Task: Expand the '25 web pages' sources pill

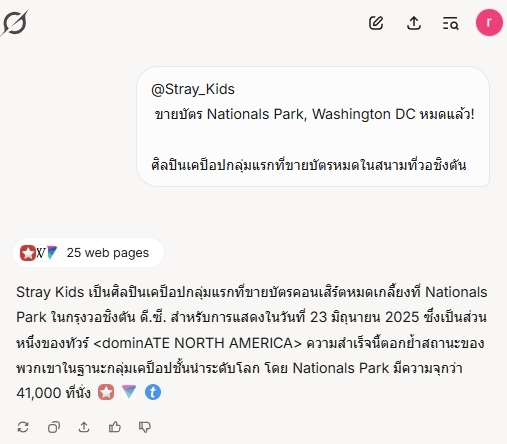Action: click(88, 253)
